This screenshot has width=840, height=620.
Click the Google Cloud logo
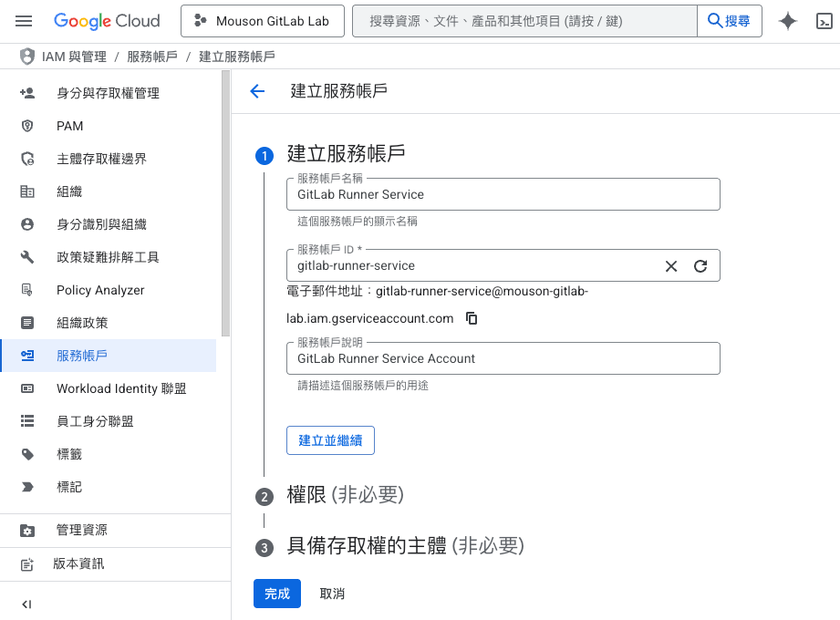[107, 21]
